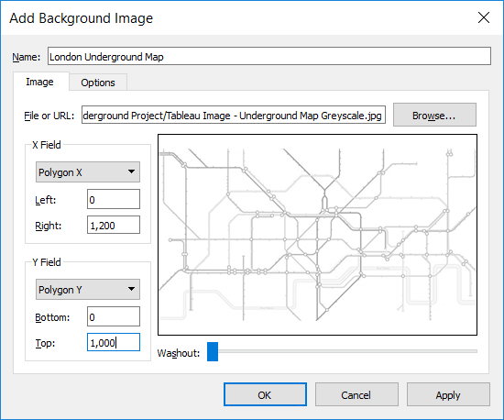Click the Y Field Bottom input
The width and height of the screenshot is (504, 420).
coord(114,316)
